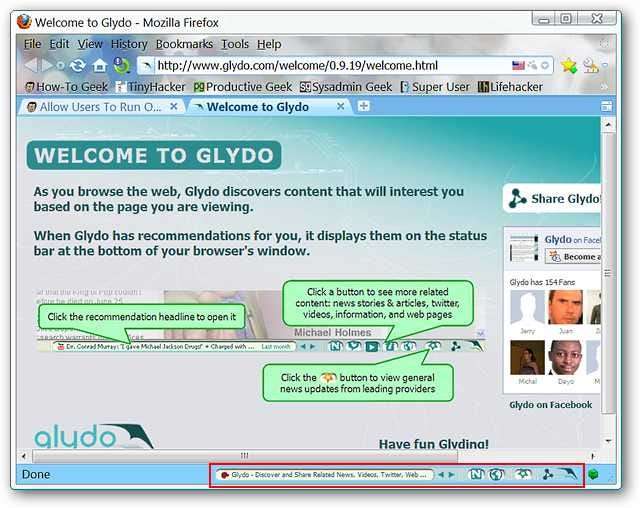This screenshot has width=640, height=508.
Task: Show previous Glydo recommendation in status bar
Action: point(441,475)
